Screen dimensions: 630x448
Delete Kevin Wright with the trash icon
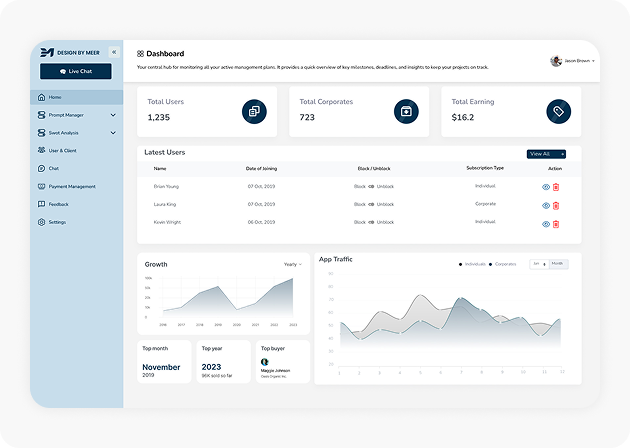click(x=556, y=224)
